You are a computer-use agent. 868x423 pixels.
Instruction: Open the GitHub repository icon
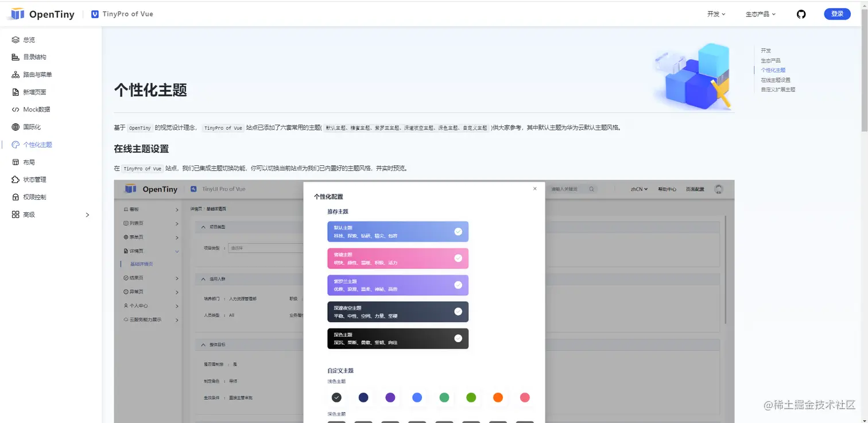[x=801, y=14]
